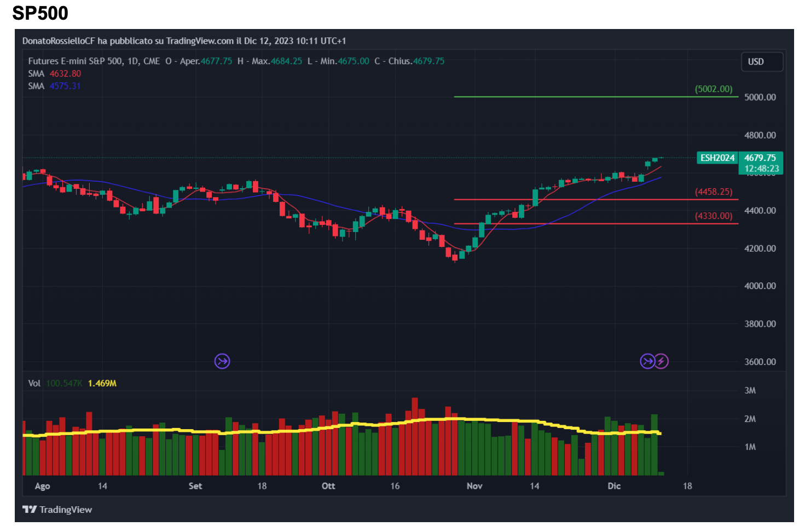
Task: Click the 4000.00 price axis label
Action: click(x=760, y=286)
